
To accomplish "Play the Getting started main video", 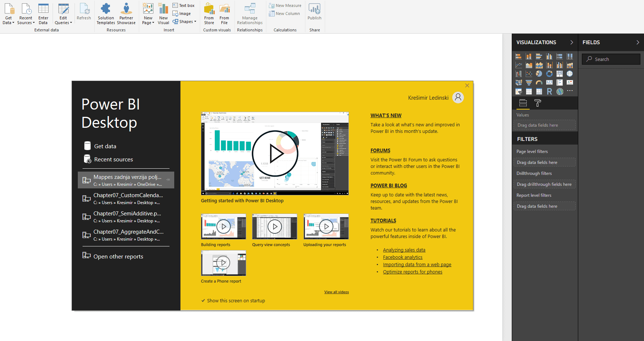I will pos(275,153).
